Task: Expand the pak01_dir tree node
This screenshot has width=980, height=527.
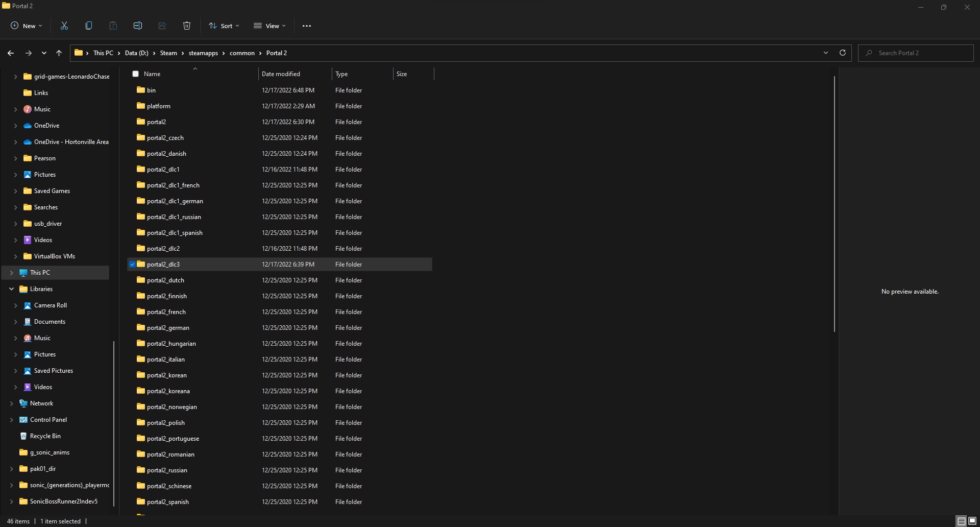Action: pyautogui.click(x=11, y=469)
